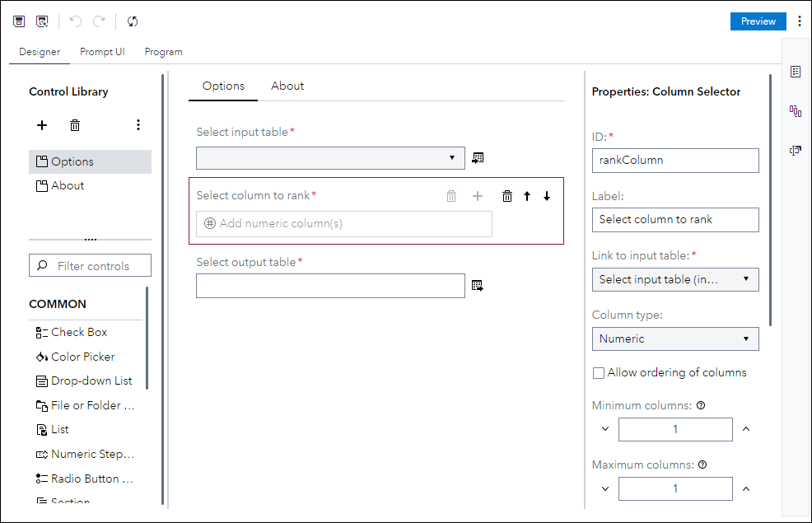Image resolution: width=812 pixels, height=523 pixels.
Task: Expand the Link to input table dropdown
Action: (x=674, y=279)
